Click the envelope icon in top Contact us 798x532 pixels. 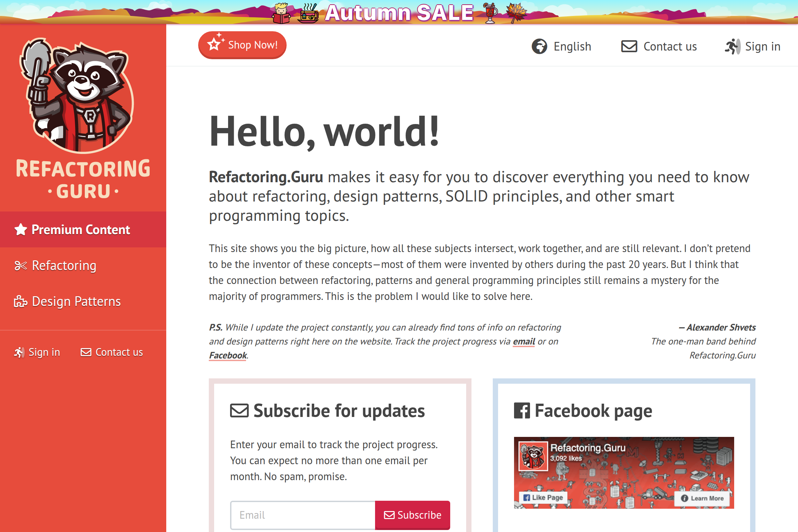pyautogui.click(x=629, y=47)
